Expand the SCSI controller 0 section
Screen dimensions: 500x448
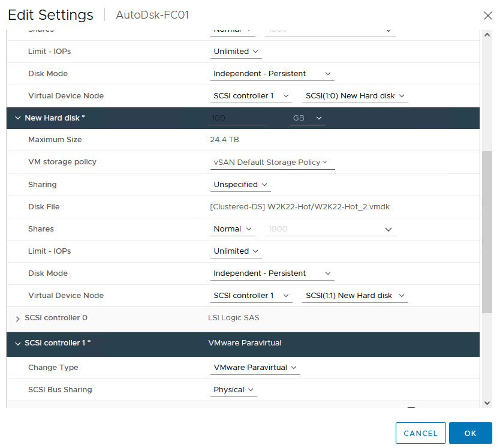(17, 318)
